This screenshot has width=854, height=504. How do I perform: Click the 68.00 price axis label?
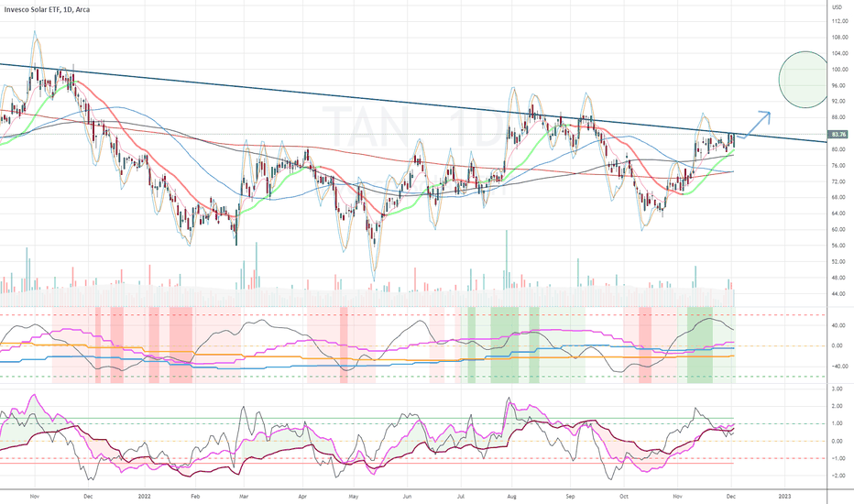point(838,197)
